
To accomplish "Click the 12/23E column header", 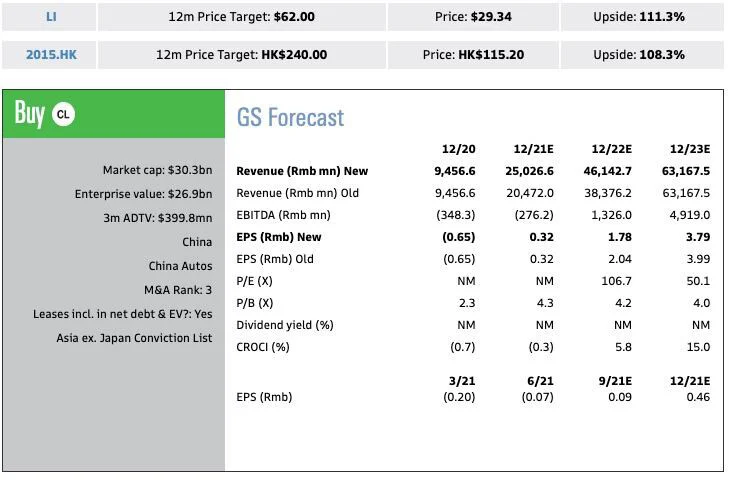I will (x=690, y=149).
